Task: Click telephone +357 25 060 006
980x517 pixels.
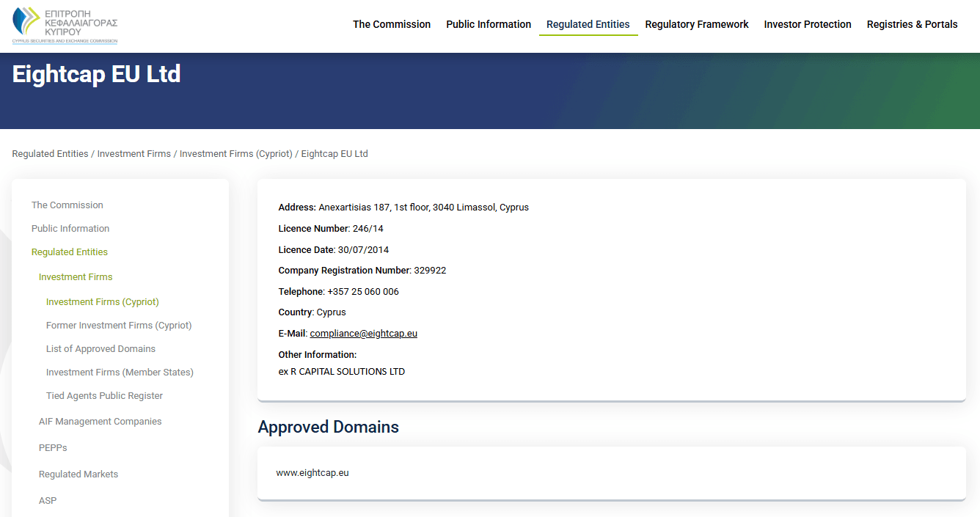Action: pyautogui.click(x=363, y=292)
